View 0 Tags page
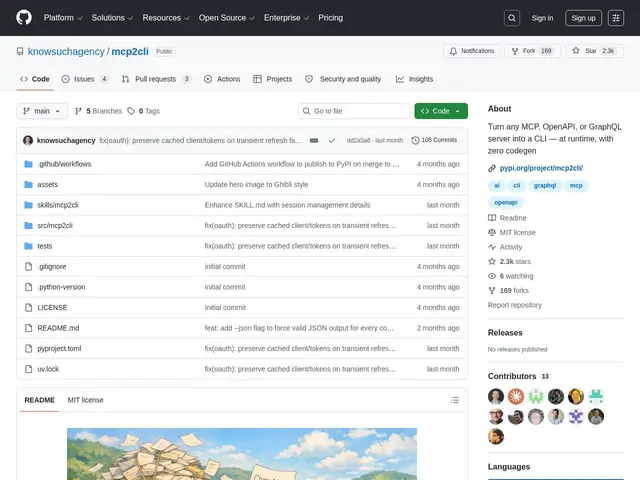The width and height of the screenshot is (640, 480). 144,111
